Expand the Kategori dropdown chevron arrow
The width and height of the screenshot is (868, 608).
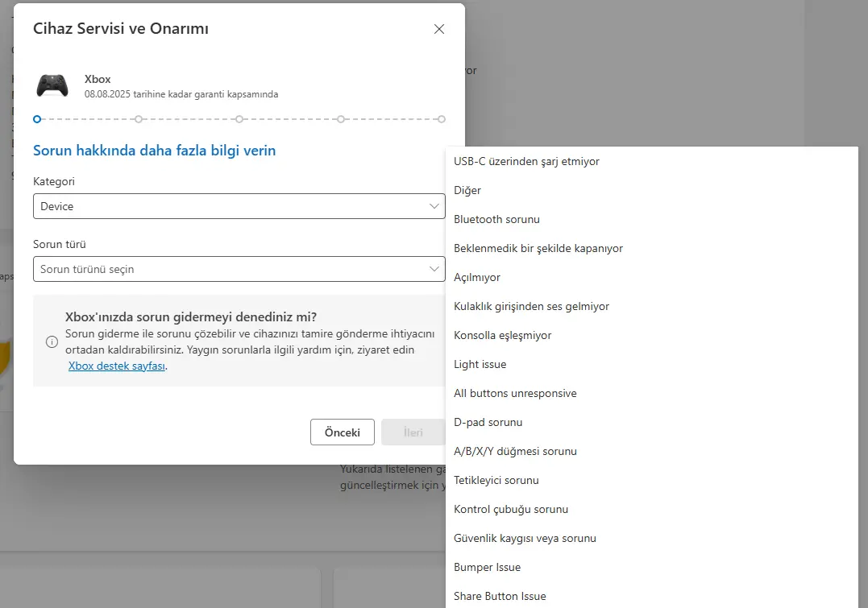pyautogui.click(x=434, y=206)
